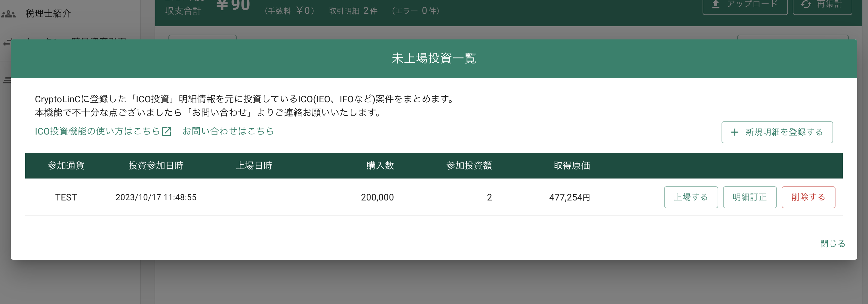Click the date 2023/10/17 11:48:55

(x=156, y=197)
